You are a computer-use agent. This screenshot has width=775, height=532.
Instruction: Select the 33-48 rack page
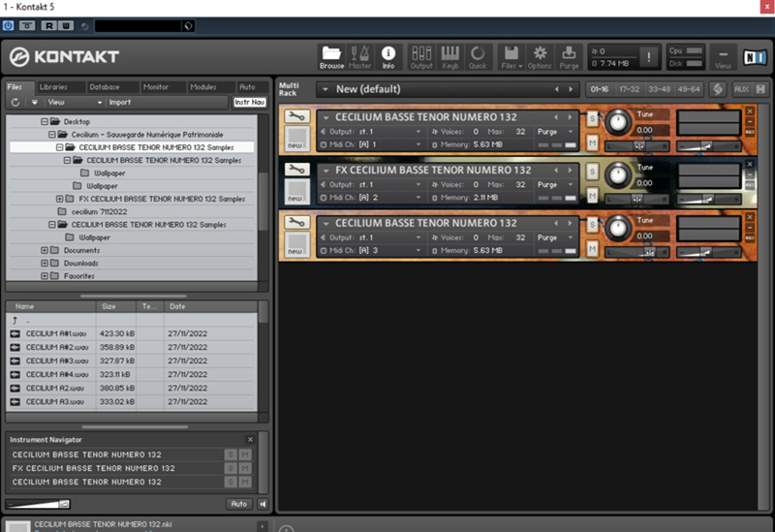(x=659, y=89)
